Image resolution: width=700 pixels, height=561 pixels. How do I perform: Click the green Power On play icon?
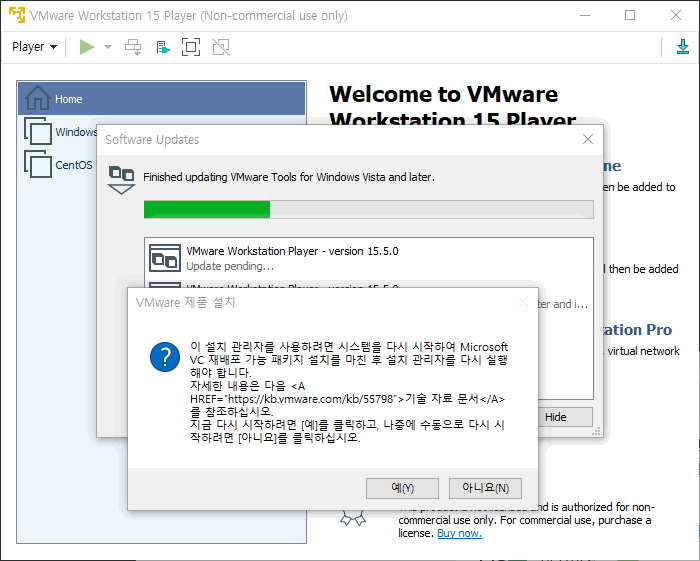[87, 47]
